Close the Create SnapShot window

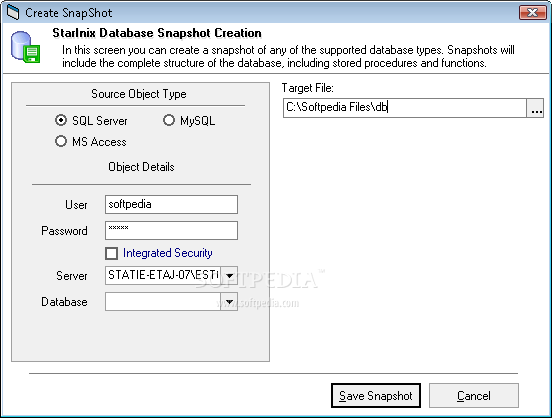pos(533,13)
